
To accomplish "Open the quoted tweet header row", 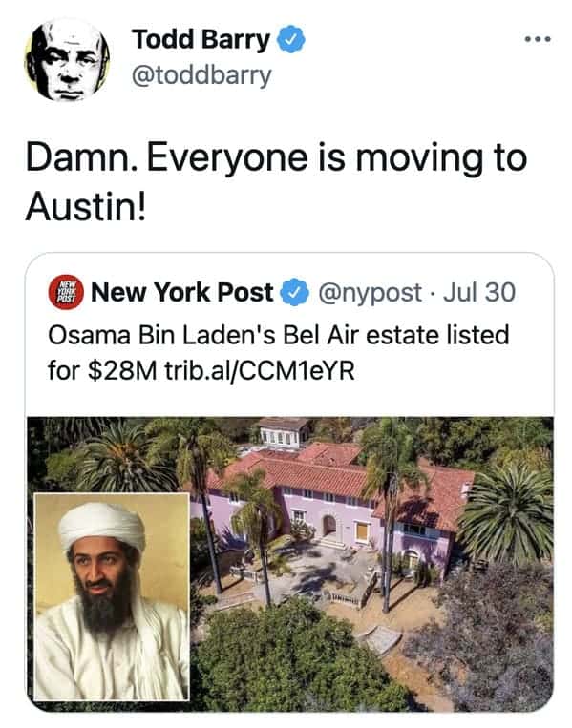I will [282, 293].
